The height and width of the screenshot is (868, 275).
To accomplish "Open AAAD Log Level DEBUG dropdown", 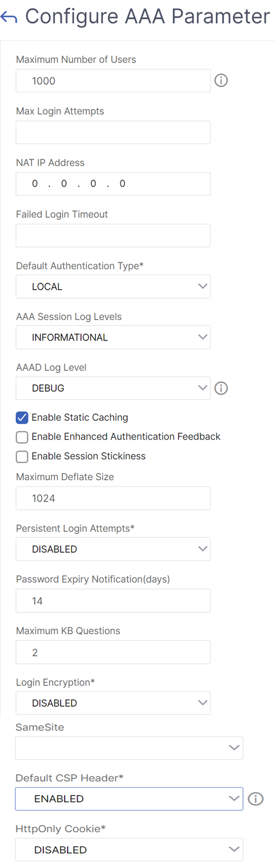I will tap(113, 388).
